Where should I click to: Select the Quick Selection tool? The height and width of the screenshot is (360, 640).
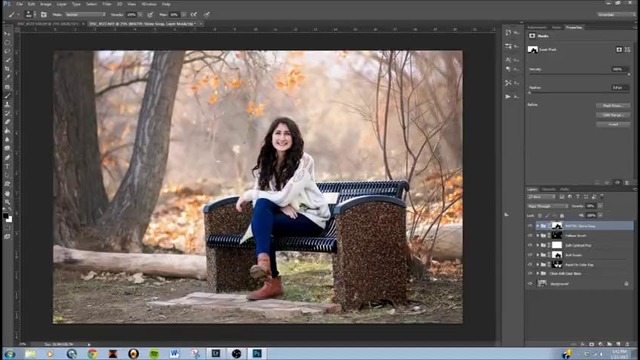click(x=7, y=60)
